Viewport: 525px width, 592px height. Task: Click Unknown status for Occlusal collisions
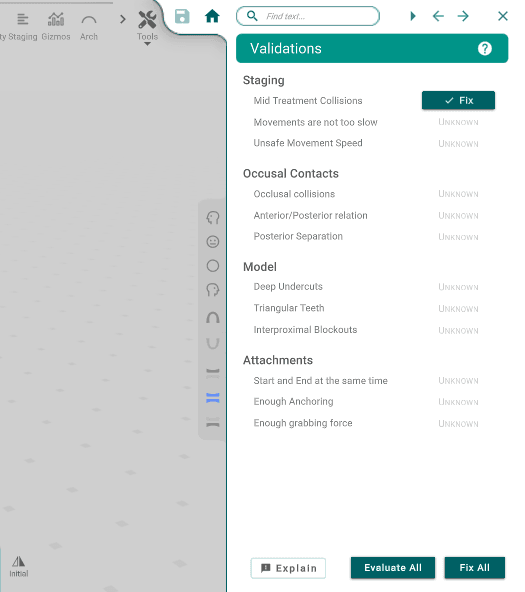pyautogui.click(x=458, y=194)
